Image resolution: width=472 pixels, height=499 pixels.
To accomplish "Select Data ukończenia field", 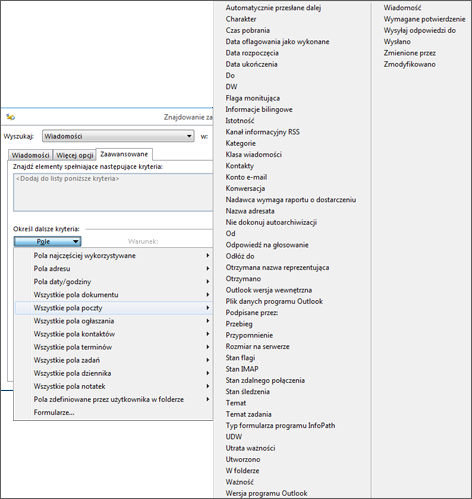I will (251, 64).
